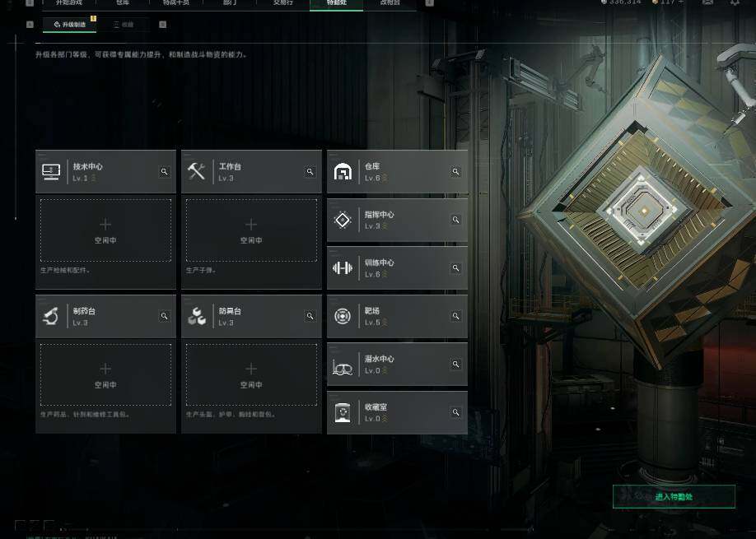This screenshot has width=756, height=539.
Task: Click the 指挥中心 title text
Action: click(x=380, y=214)
